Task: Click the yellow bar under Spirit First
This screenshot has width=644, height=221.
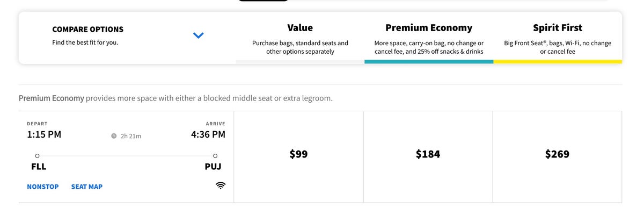Action: [558, 62]
